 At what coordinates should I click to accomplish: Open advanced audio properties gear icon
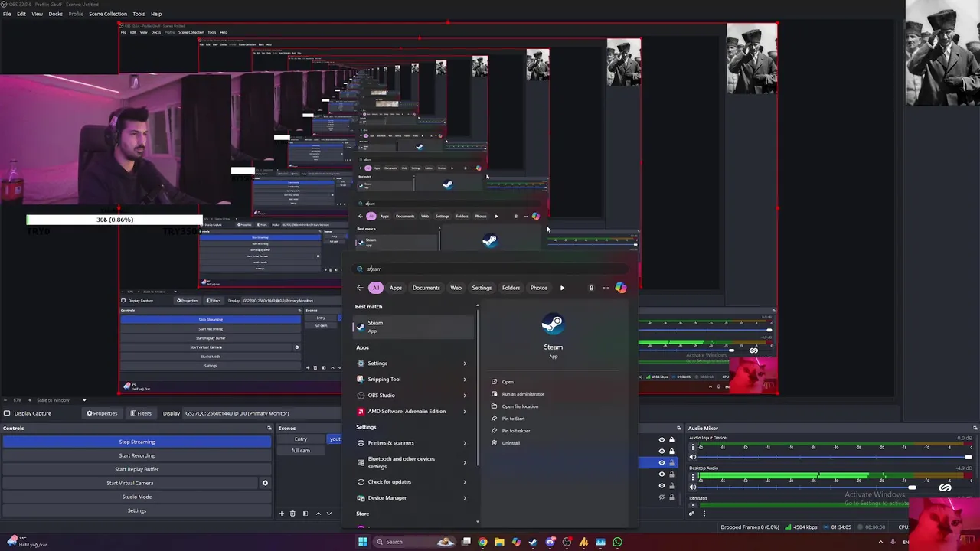click(x=691, y=514)
